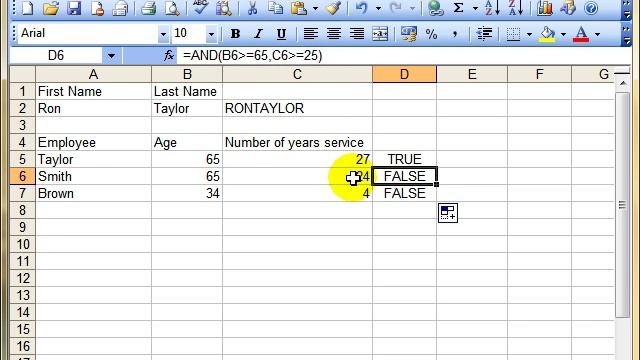Select cell D5 showing TRUE
The height and width of the screenshot is (360, 640).
(404, 159)
